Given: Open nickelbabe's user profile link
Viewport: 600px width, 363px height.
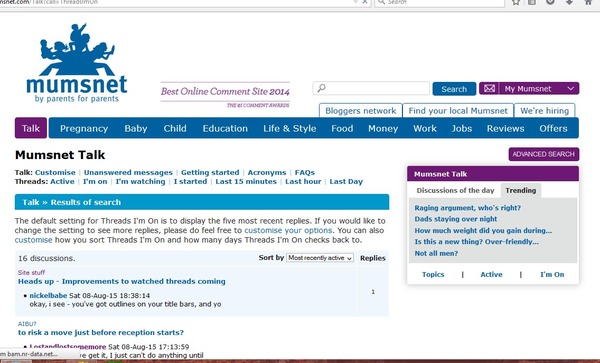Looking at the screenshot, I should click(x=48, y=296).
